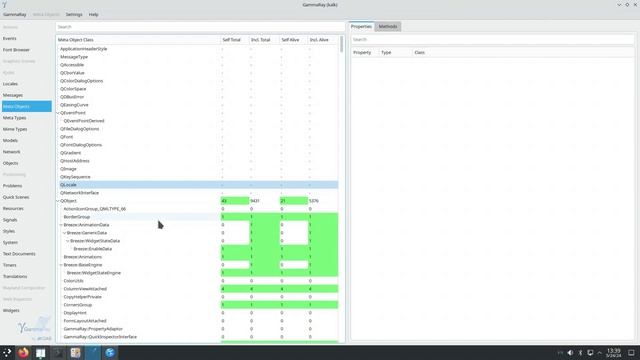
Task: Open Objects in the sidebar
Action: coord(27,163)
